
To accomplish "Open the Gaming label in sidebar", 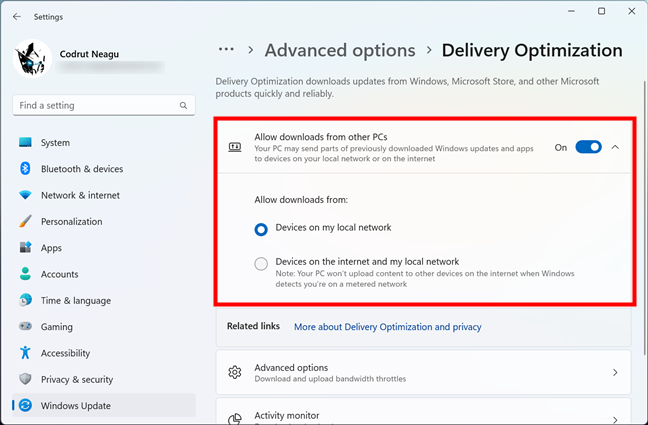I will [57, 327].
